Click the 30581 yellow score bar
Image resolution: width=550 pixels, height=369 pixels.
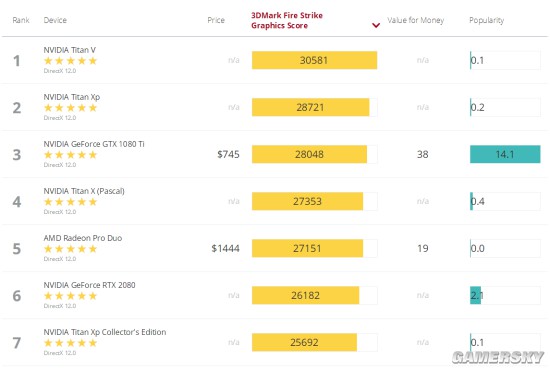pyautogui.click(x=314, y=60)
